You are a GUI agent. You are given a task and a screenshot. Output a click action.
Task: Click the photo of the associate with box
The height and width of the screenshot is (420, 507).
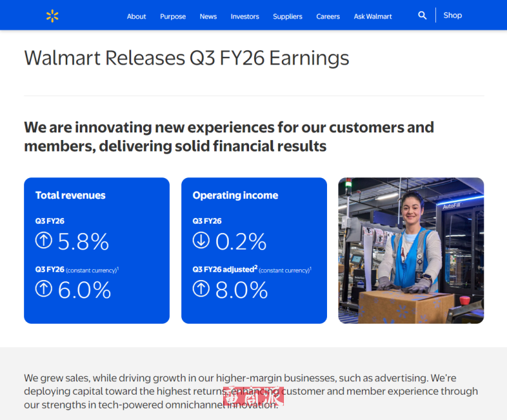(411, 250)
